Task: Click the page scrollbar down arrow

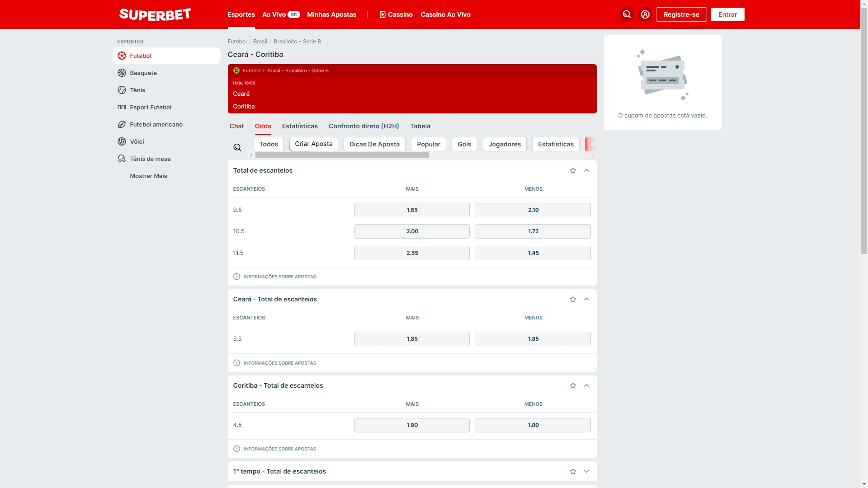Action: [x=864, y=484]
